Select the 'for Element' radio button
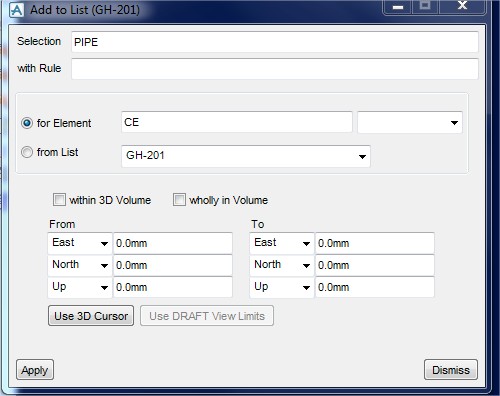 27,123
